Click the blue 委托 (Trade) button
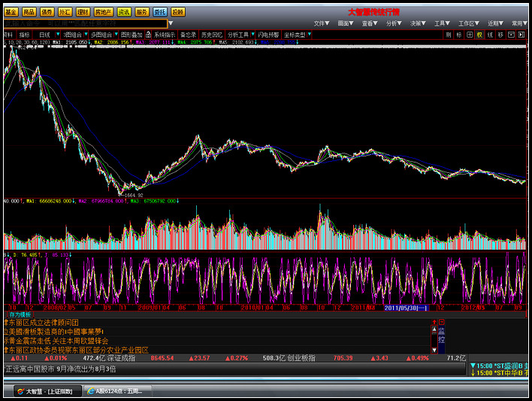 [x=160, y=12]
